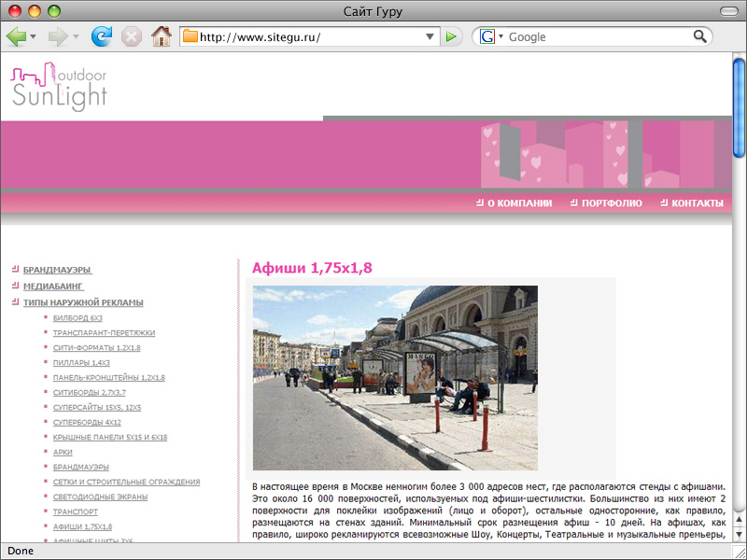Image resolution: width=747 pixels, height=560 pixels.
Task: Click the scrollbar down arrow
Action: tap(740, 533)
